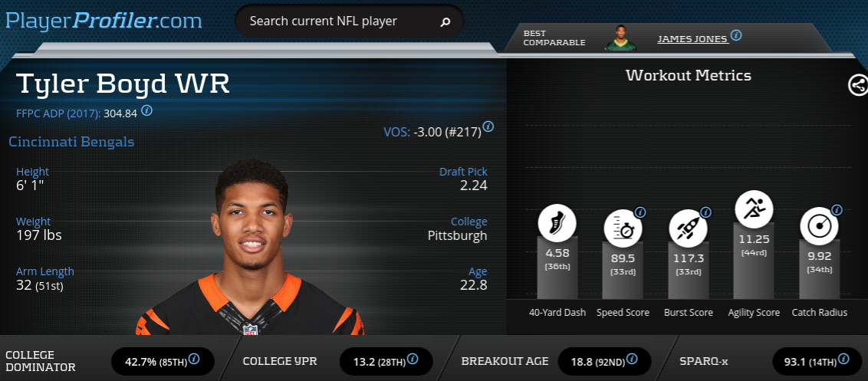Screen dimensions: 868x381
Task: Click the College YPR info icon
Action: click(411, 361)
